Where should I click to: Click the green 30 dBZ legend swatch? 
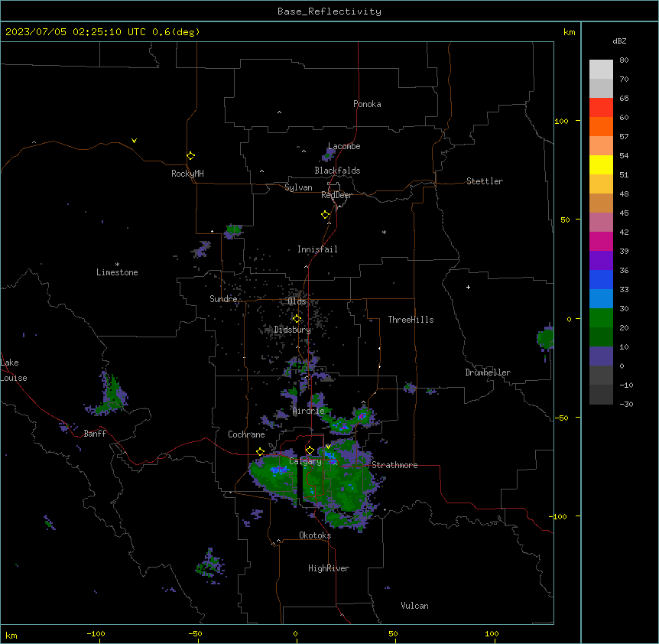point(601,318)
